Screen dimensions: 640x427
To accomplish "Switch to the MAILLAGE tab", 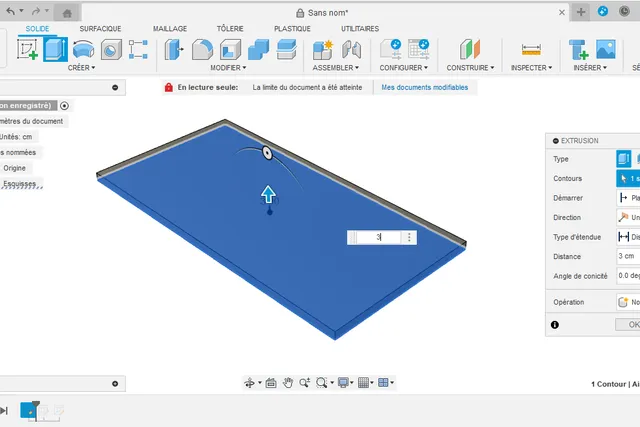I will tap(170, 29).
